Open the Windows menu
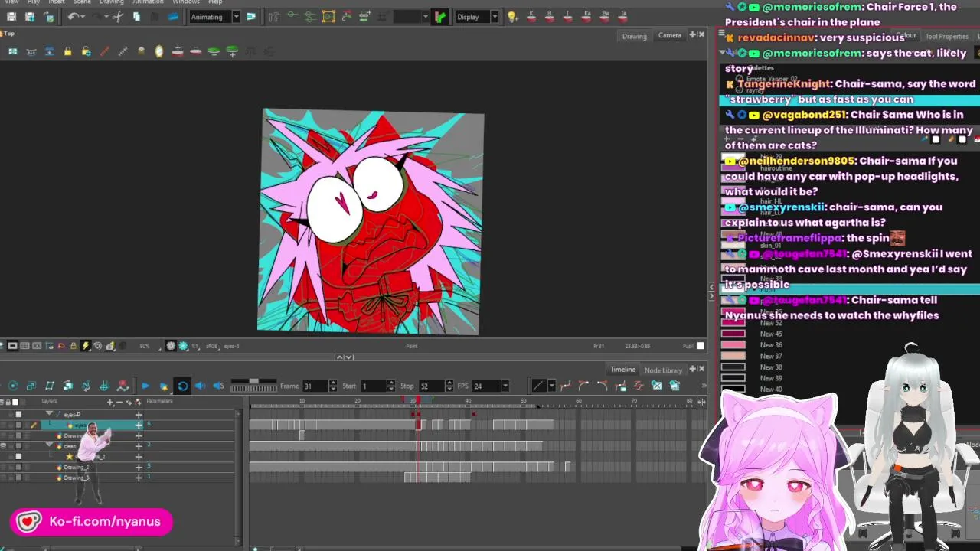The image size is (980, 551). point(186,2)
